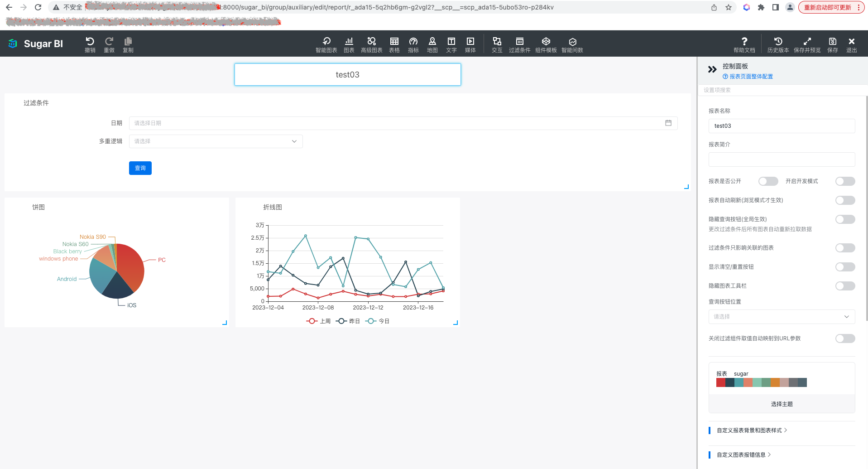Click the Exit (退出) icon
Image resolution: width=868 pixels, height=469 pixels.
click(x=852, y=44)
